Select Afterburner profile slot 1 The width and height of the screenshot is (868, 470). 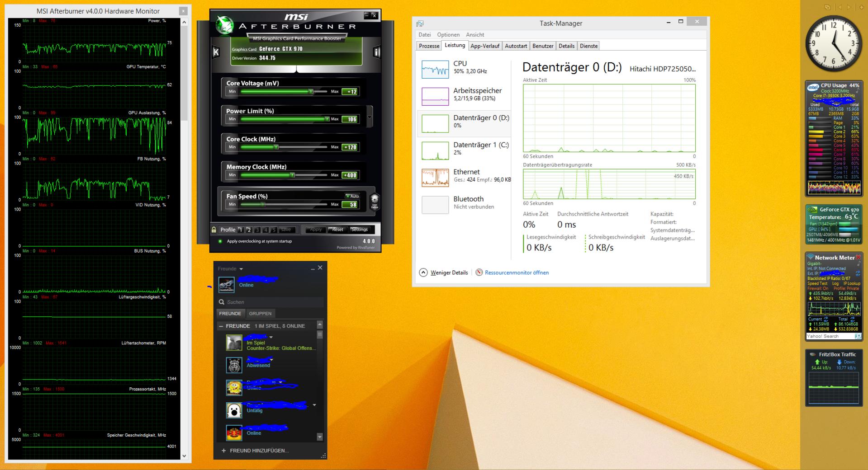241,230
